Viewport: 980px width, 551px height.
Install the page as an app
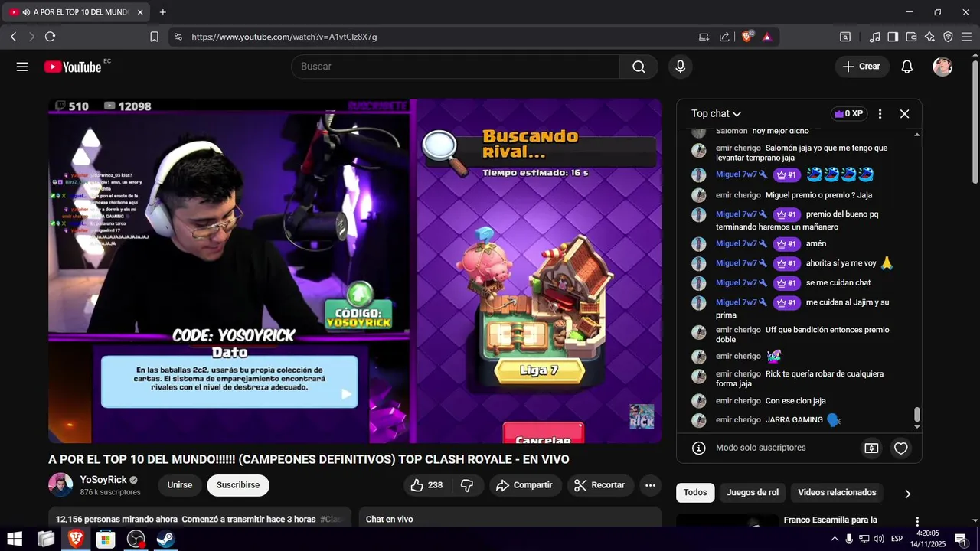704,37
